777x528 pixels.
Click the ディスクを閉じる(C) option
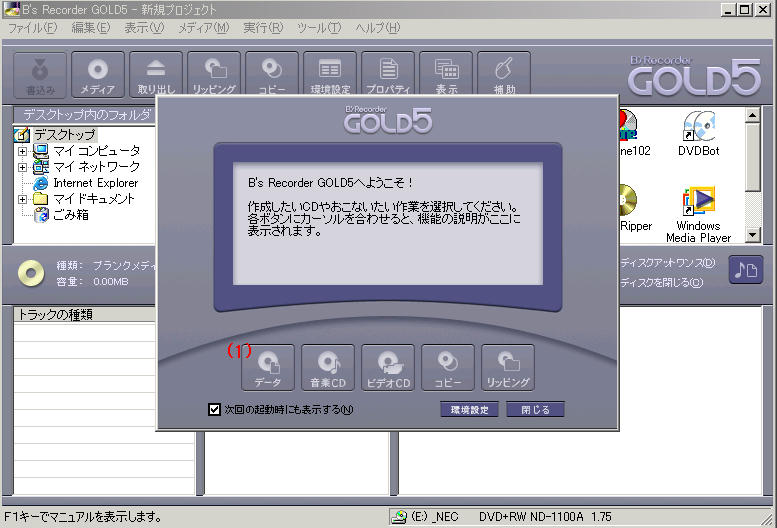click(662, 282)
